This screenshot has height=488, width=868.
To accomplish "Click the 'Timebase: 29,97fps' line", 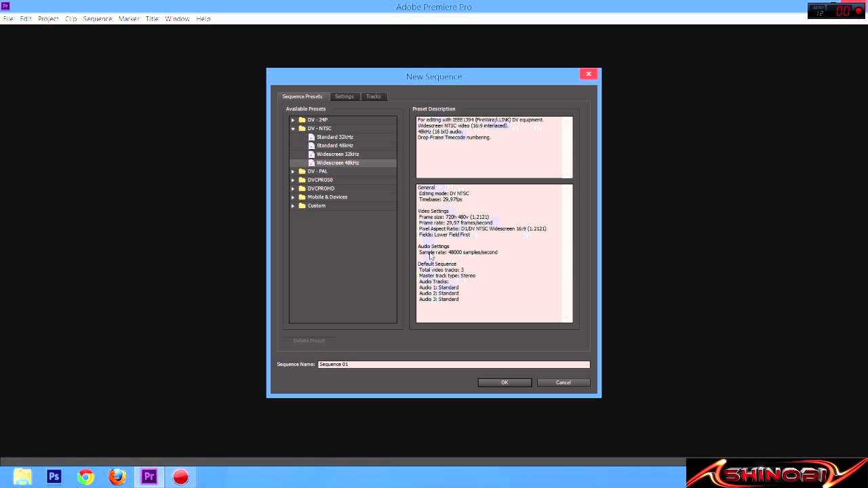I will tap(441, 200).
